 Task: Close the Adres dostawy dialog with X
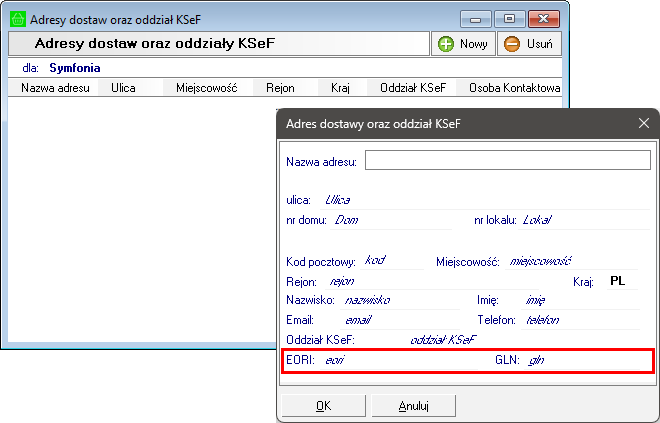[644, 123]
